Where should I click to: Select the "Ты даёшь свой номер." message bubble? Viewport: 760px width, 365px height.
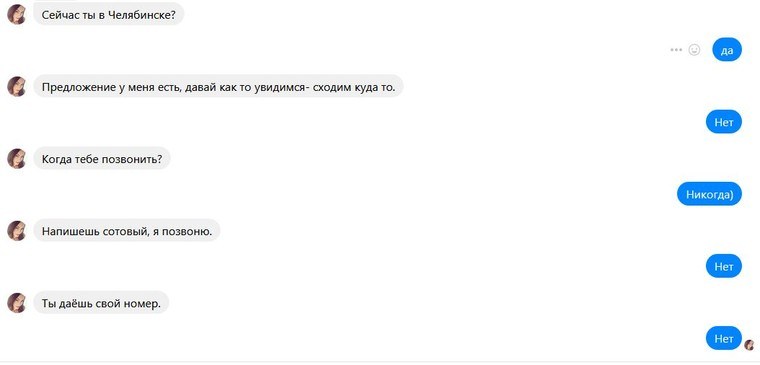point(101,302)
